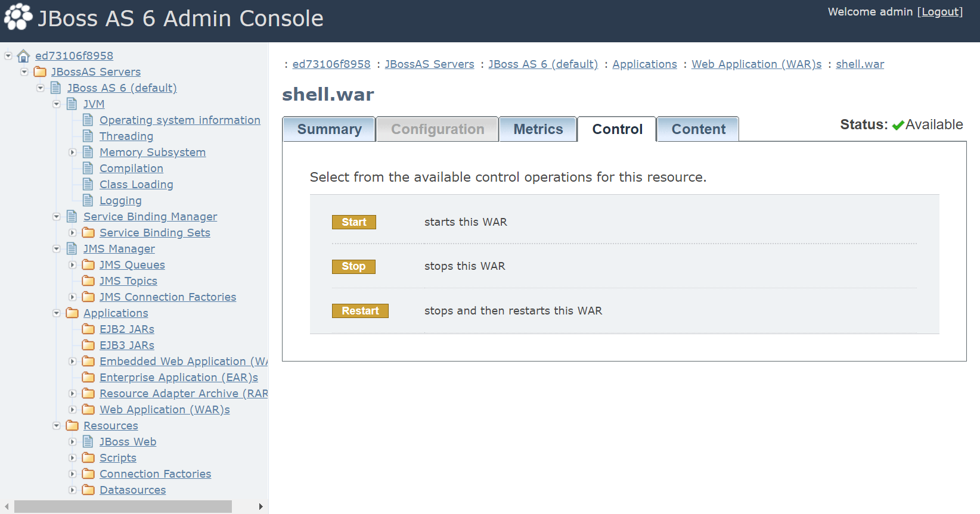Click the page icon beside Class Loading
Screen dimensions: 980x514
88,185
